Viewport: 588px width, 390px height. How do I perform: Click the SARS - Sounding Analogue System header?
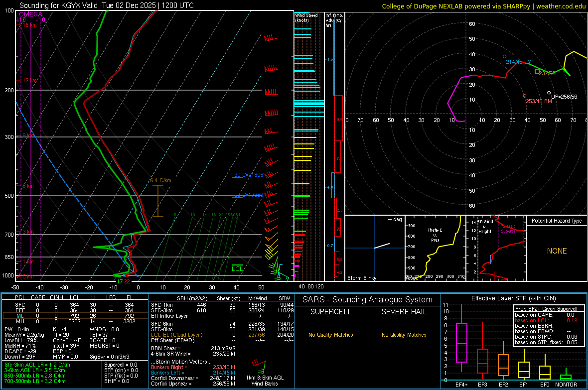point(368,300)
